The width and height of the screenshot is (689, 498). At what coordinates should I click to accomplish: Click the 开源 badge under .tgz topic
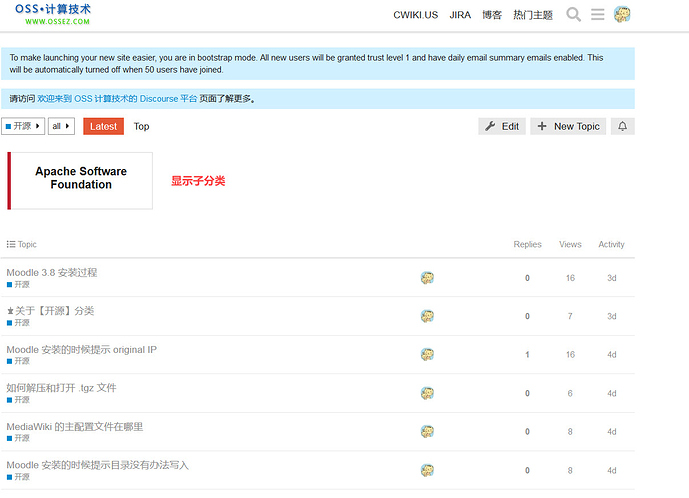[x=18, y=400]
